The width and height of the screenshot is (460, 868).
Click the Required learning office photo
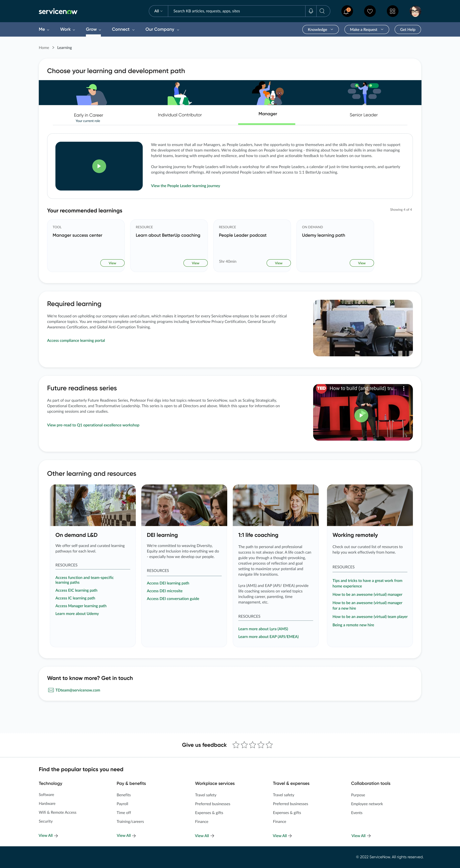tap(363, 328)
